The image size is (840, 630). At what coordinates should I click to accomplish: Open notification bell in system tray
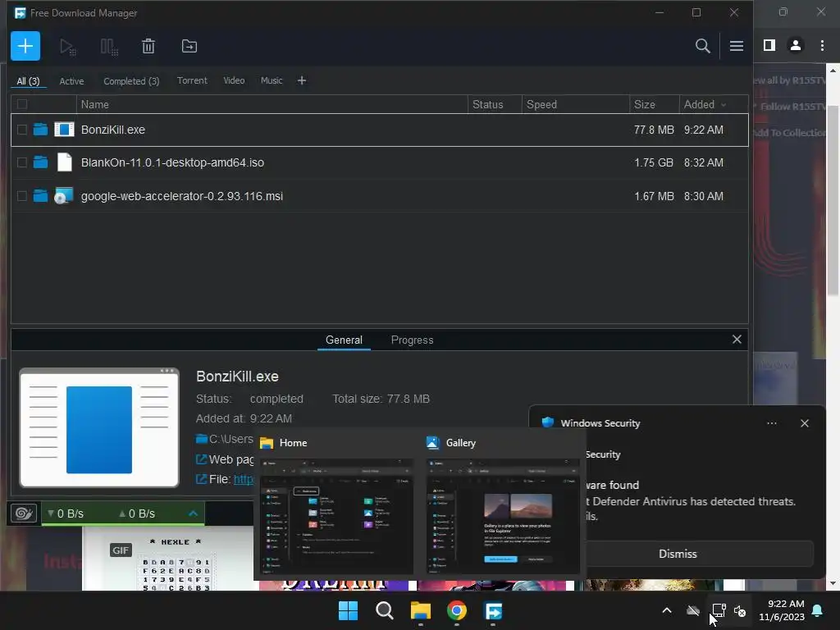click(818, 610)
